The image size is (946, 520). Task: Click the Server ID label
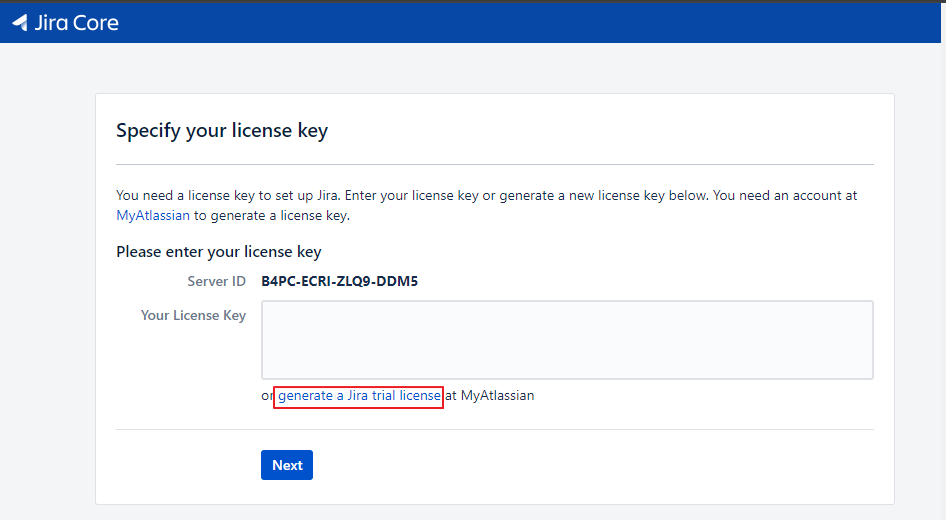pyautogui.click(x=217, y=281)
